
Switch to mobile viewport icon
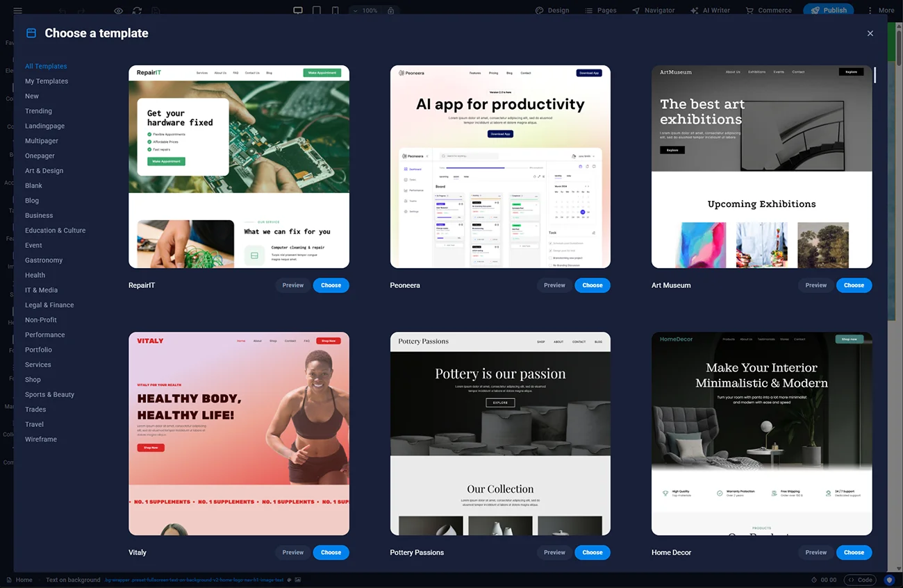335,10
